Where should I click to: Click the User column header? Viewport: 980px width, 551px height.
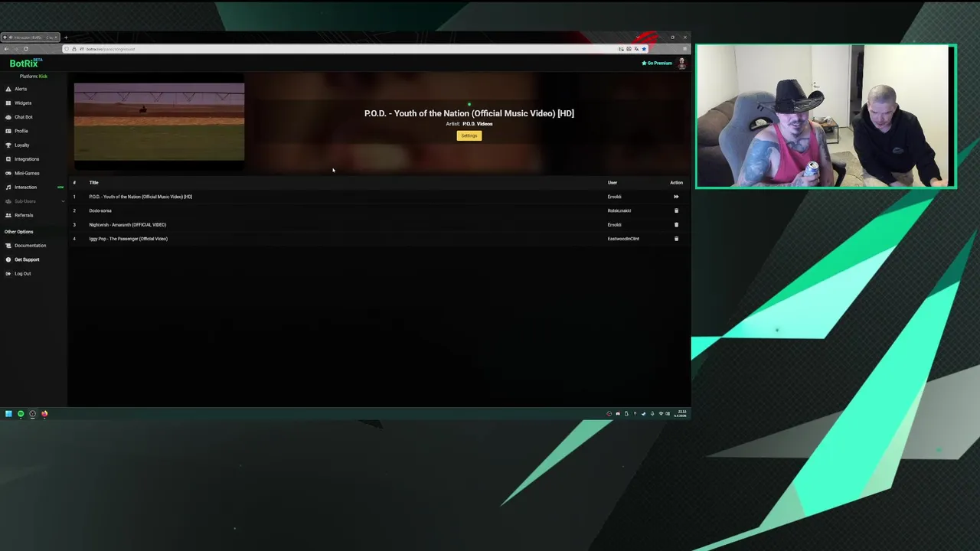(x=612, y=183)
